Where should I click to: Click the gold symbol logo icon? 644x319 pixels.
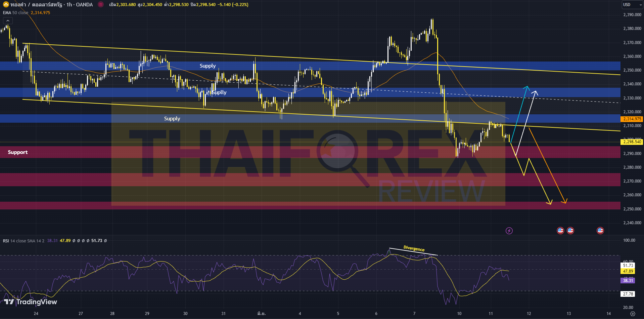[x=6, y=4]
